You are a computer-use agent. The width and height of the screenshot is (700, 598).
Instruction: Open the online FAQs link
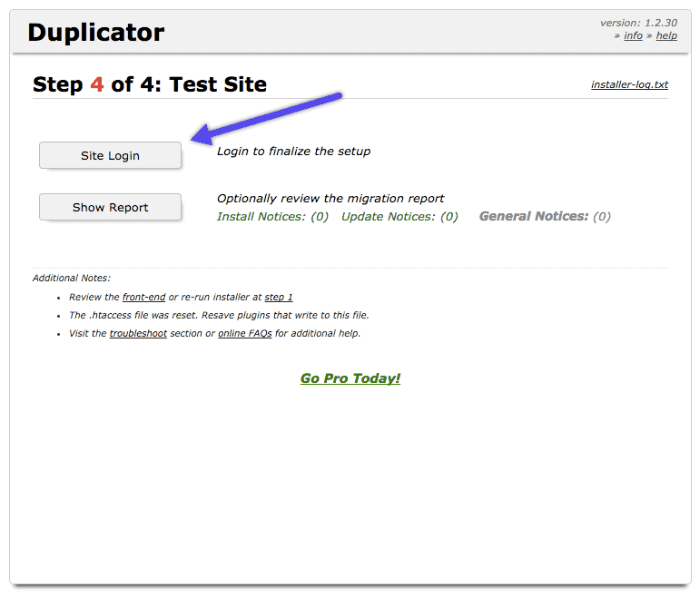pyautogui.click(x=245, y=333)
